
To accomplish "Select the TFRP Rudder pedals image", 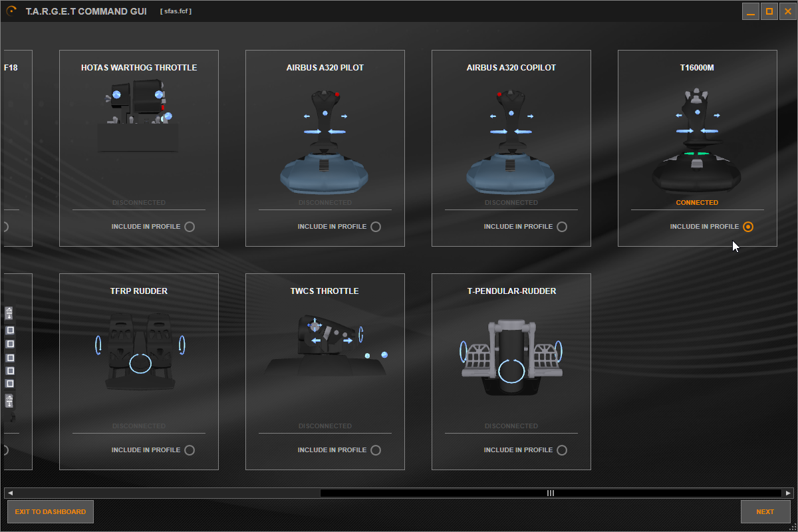I will (139, 352).
